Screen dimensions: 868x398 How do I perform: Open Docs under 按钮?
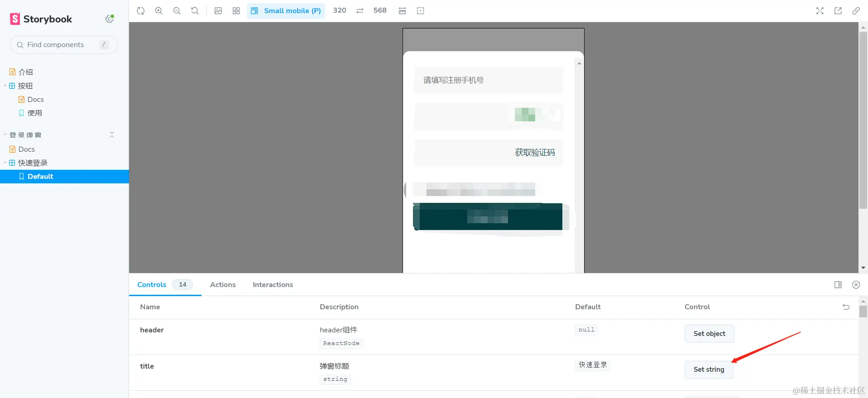pyautogui.click(x=36, y=100)
